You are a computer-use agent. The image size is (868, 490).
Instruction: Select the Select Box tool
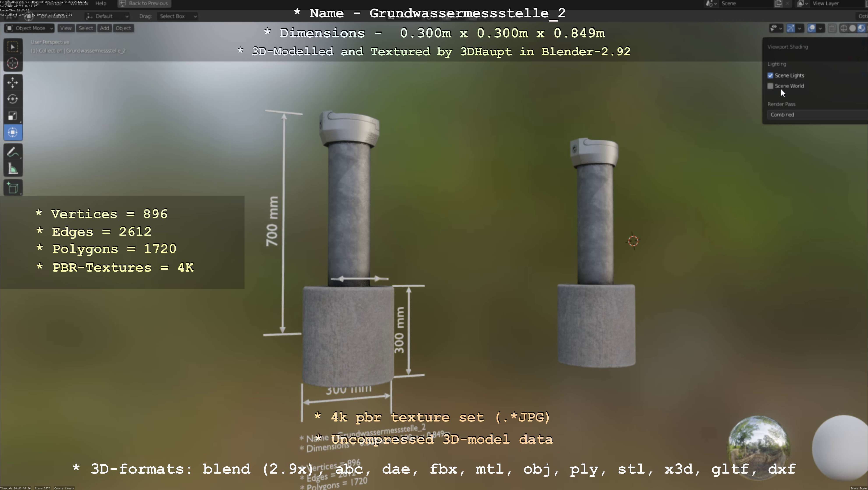[x=13, y=47]
